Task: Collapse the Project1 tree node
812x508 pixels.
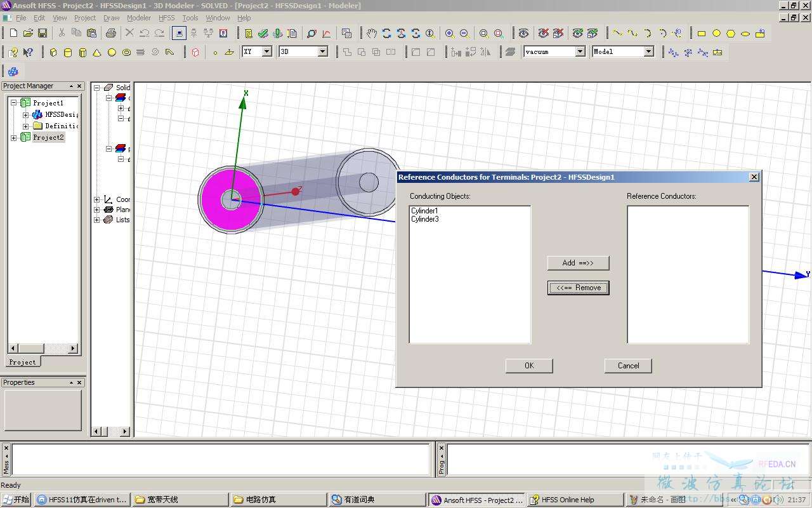Action: [x=14, y=103]
